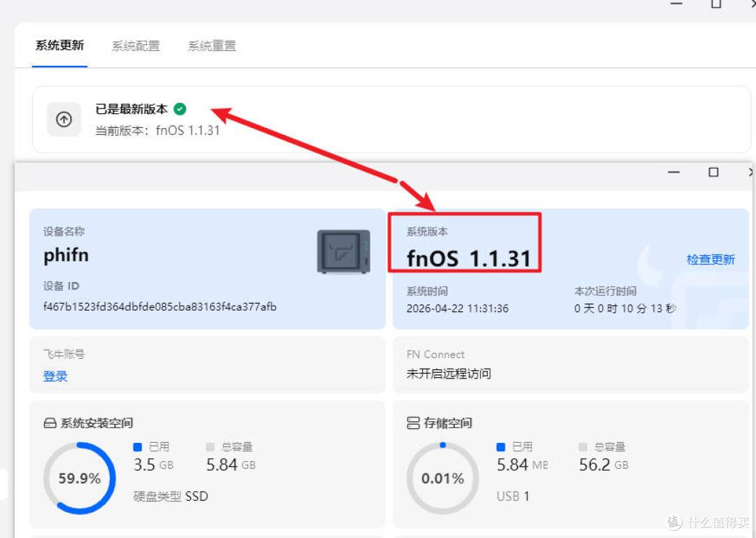Click the 当前版本: fnOS 1.1.31 text
This screenshot has width=756, height=538.
pyautogui.click(x=157, y=131)
